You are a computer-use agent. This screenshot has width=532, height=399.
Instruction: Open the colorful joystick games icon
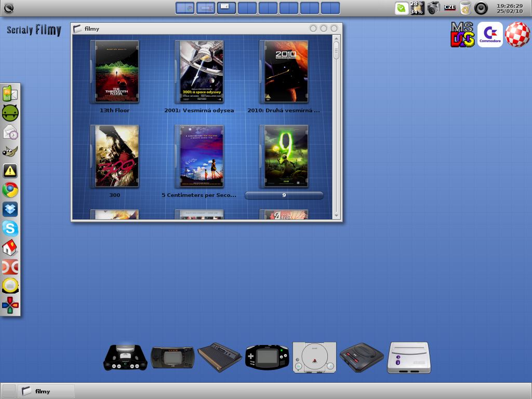(x=10, y=305)
